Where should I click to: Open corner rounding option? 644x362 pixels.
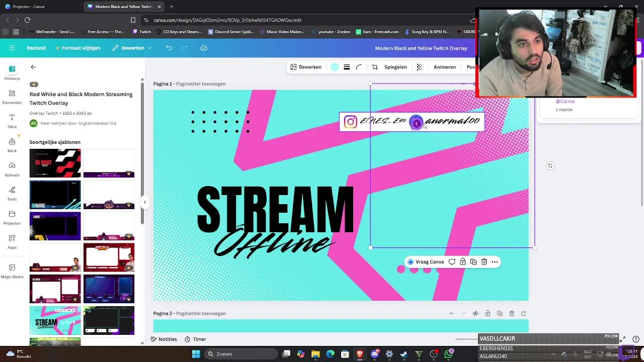[x=359, y=67]
